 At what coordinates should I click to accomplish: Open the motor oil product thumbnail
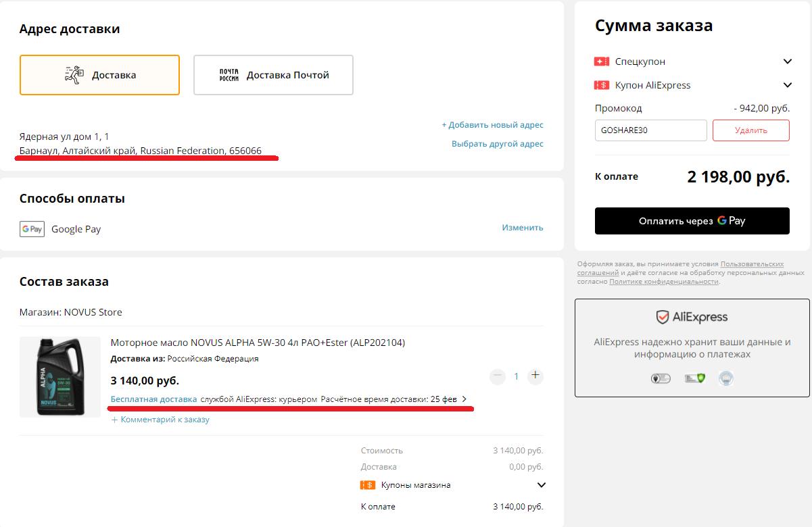click(x=60, y=377)
